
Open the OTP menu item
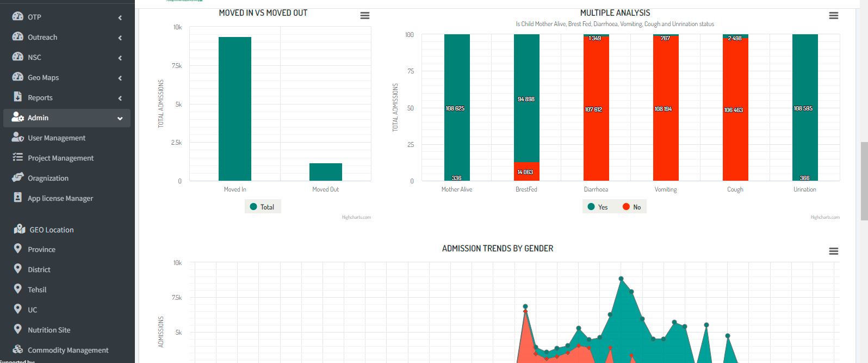tap(67, 17)
